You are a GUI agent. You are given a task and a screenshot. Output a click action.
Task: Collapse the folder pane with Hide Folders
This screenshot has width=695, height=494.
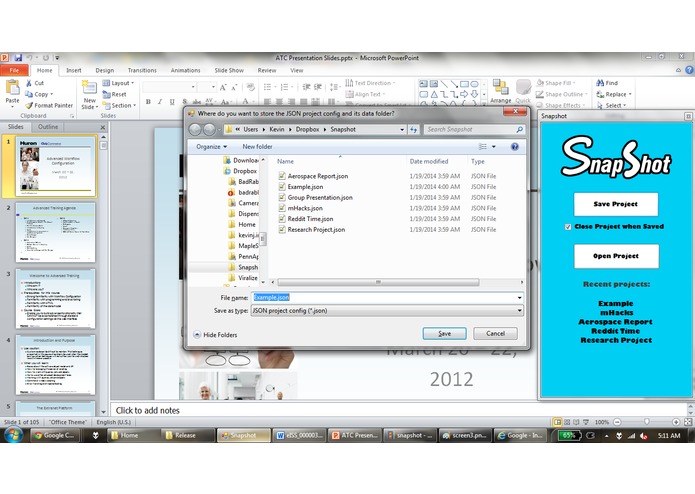coord(215,335)
